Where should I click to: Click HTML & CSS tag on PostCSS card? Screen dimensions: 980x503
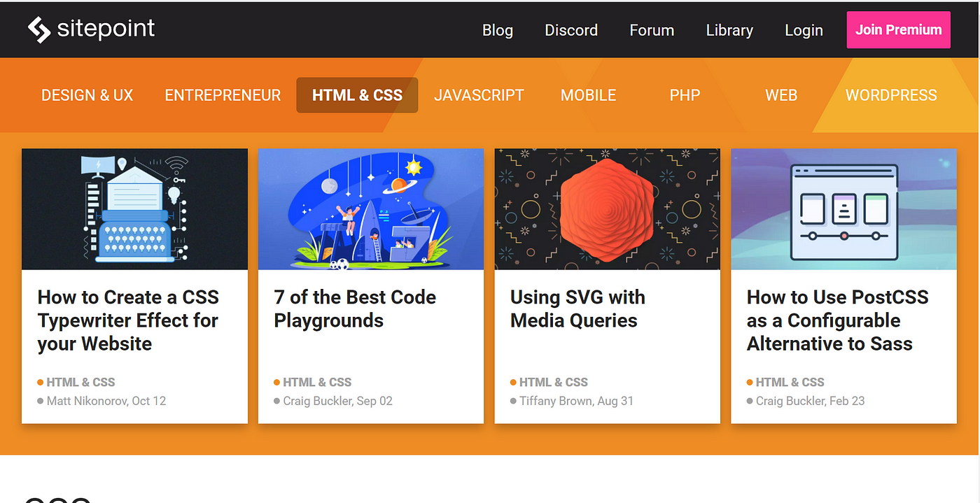[790, 382]
